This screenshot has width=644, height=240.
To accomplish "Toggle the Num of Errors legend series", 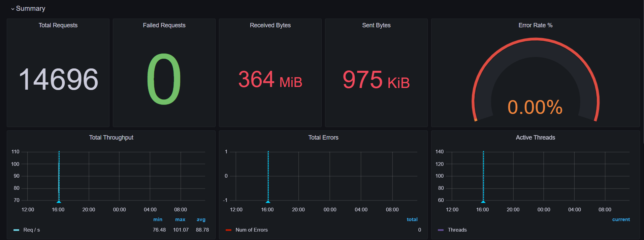I will click(252, 230).
